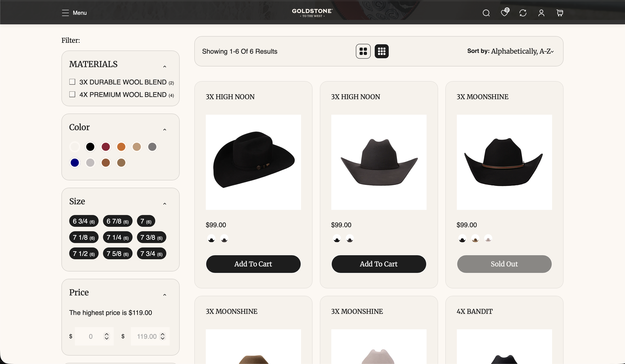Select second hat variant under left 3X High Noon
This screenshot has height=364, width=625.
(224, 239)
